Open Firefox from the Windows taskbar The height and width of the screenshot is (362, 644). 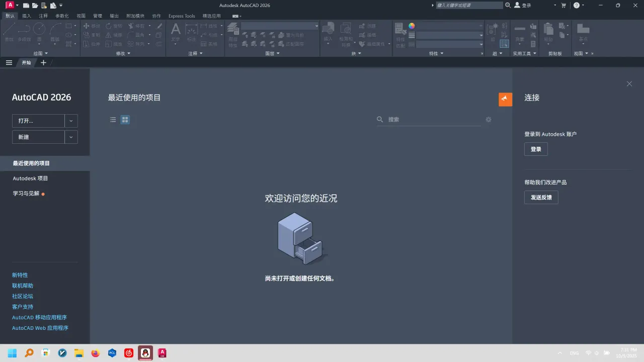(x=96, y=353)
